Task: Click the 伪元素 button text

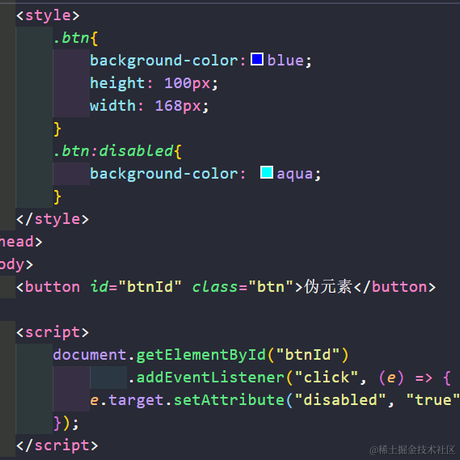Action: tap(328, 287)
